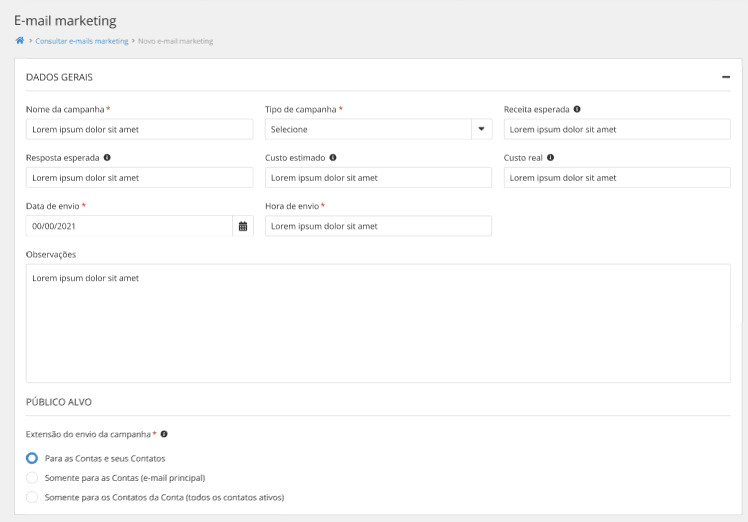Show info tooltip for Custo real
Screen dimensions: 748x522
pos(550,157)
